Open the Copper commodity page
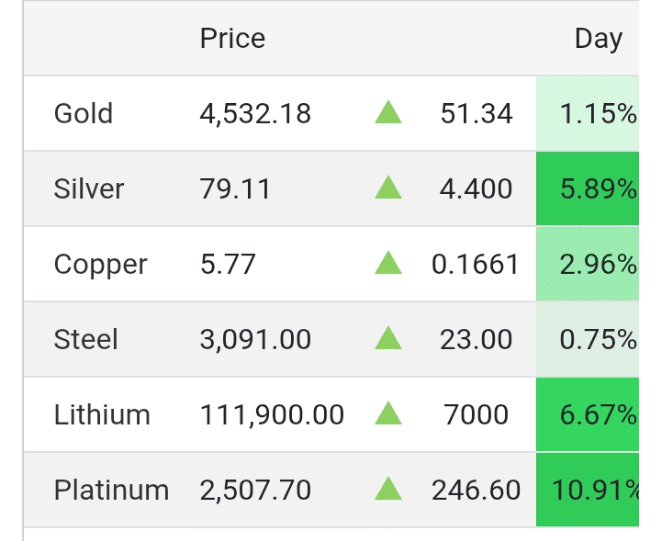The image size is (661, 541). pos(100,265)
